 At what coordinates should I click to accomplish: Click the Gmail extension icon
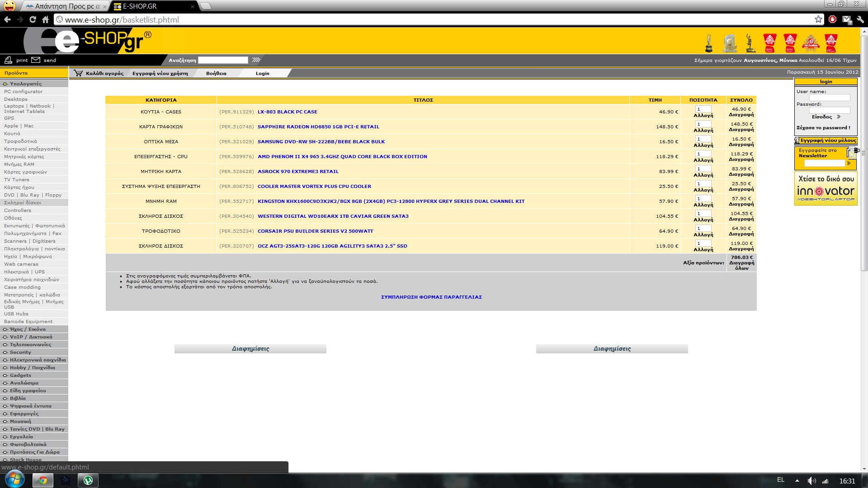(846, 19)
